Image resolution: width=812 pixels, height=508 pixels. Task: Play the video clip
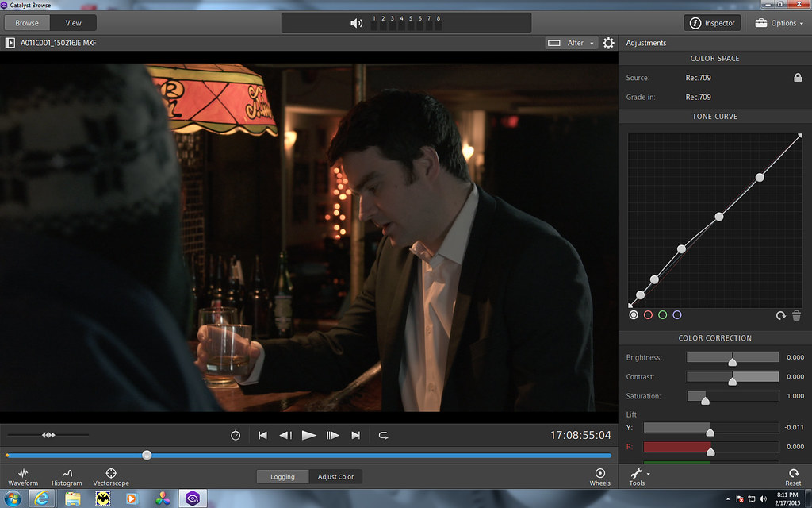[x=308, y=436]
